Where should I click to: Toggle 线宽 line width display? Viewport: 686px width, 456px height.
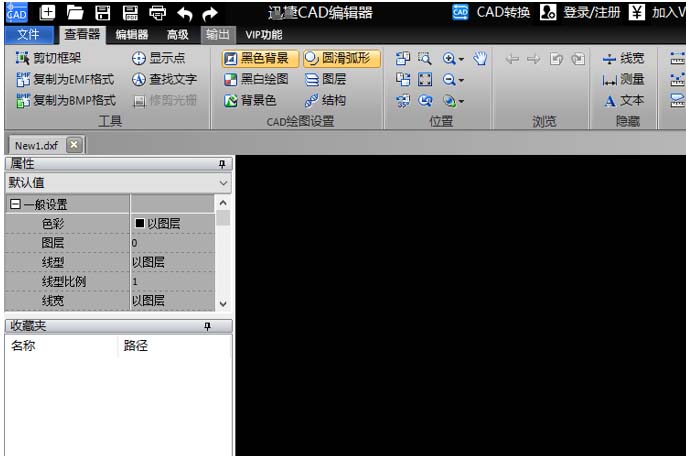623,58
